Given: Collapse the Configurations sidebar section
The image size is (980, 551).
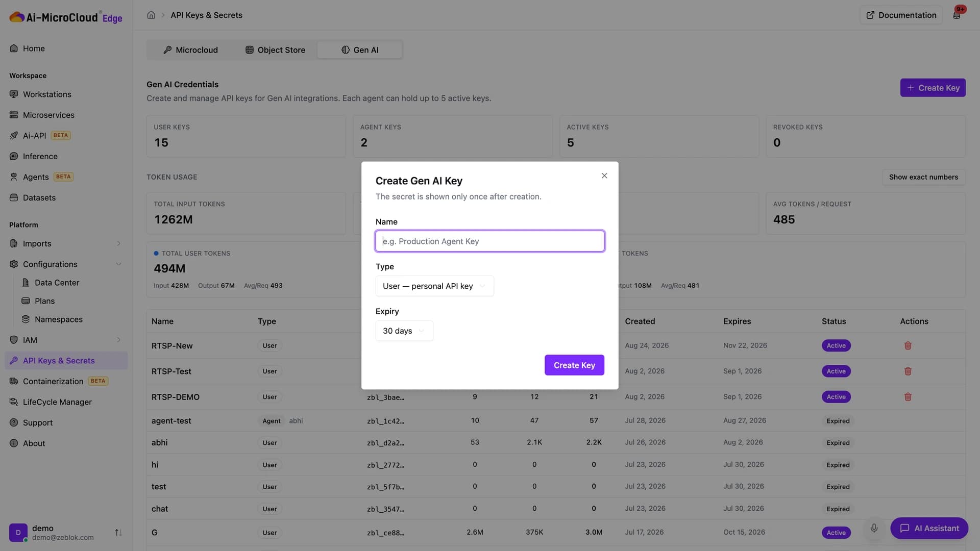Looking at the screenshot, I should (118, 264).
